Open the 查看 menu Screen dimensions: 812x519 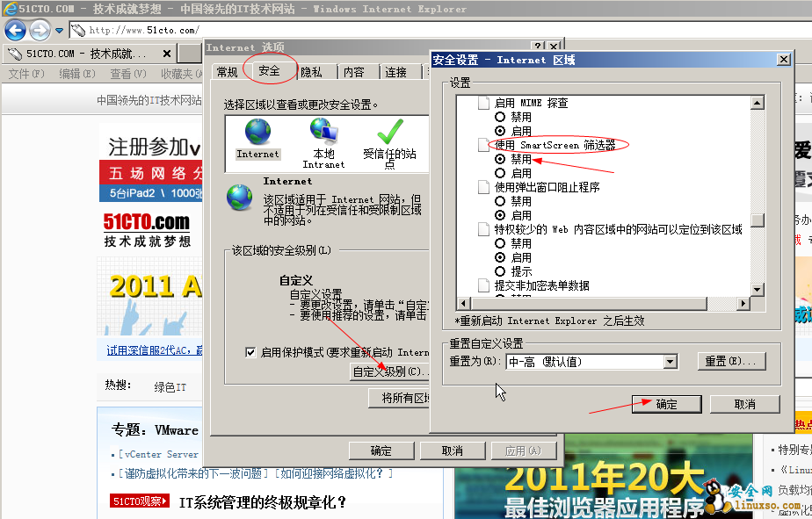pos(125,73)
